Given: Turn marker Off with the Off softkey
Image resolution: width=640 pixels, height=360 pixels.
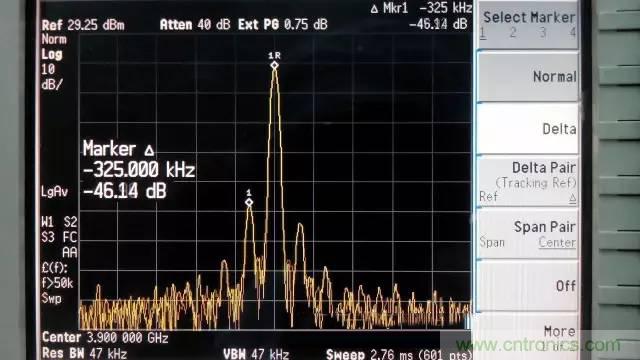Looking at the screenshot, I should (x=527, y=286).
